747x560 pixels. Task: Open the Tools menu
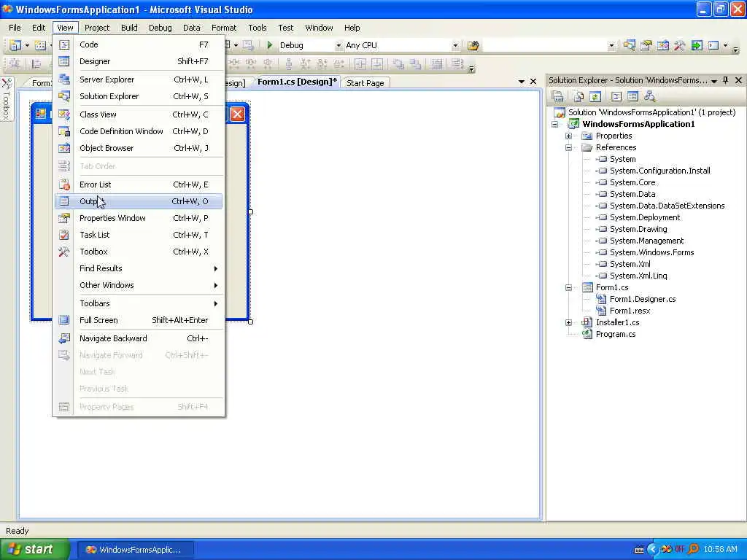258,28
